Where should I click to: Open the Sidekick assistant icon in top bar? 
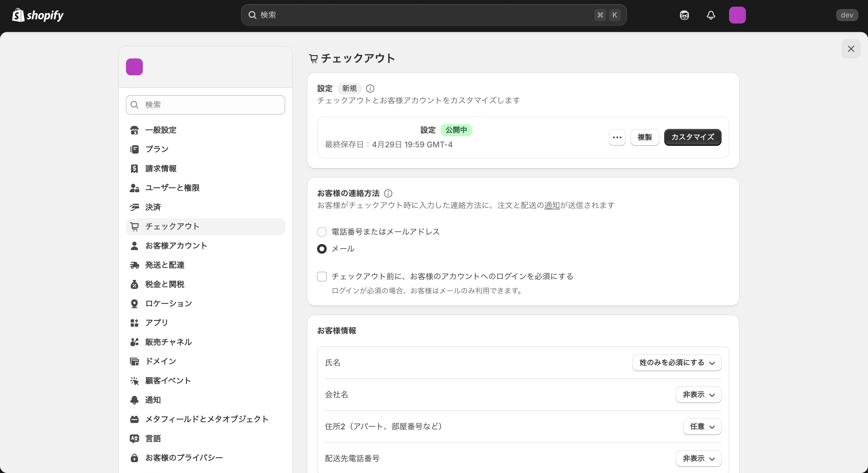tap(684, 15)
